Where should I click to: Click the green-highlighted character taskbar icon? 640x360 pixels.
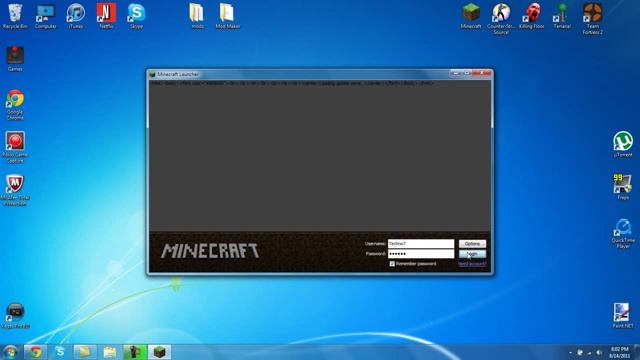(135, 352)
